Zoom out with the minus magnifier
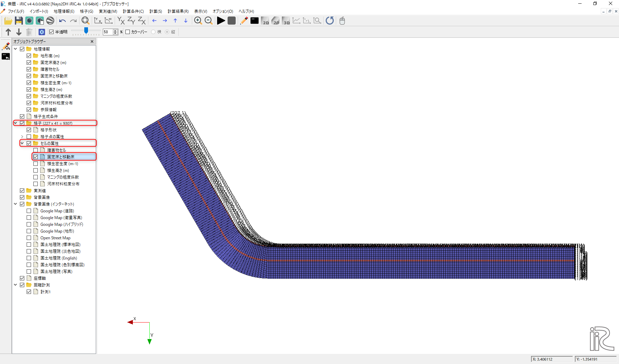Image resolution: width=619 pixels, height=364 pixels. (x=209, y=21)
